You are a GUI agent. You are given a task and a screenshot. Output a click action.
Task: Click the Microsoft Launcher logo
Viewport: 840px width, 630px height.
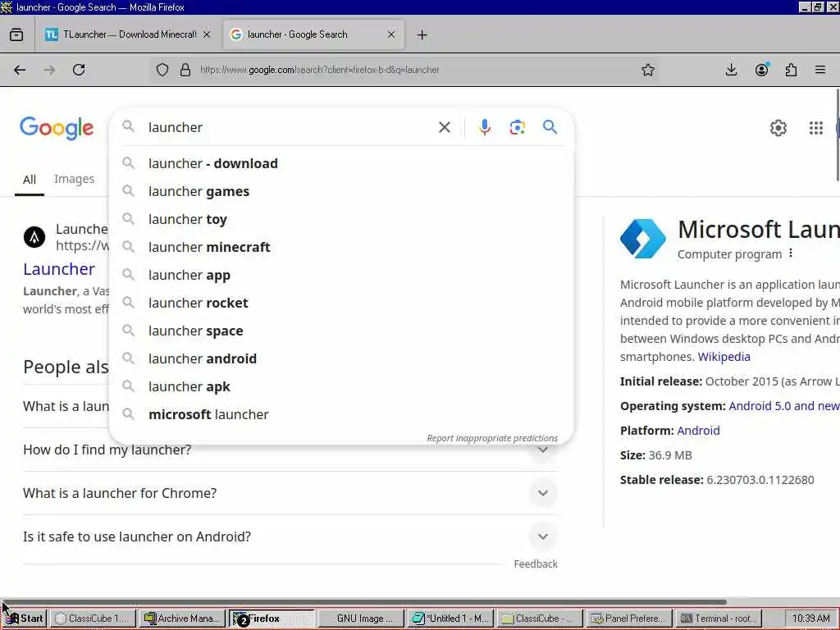click(x=643, y=239)
